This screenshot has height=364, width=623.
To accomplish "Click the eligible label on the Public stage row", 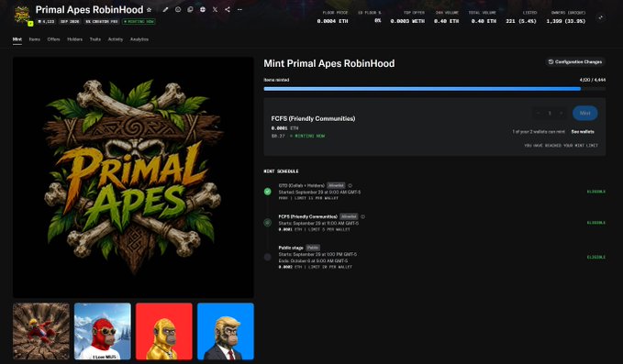I will [596, 258].
